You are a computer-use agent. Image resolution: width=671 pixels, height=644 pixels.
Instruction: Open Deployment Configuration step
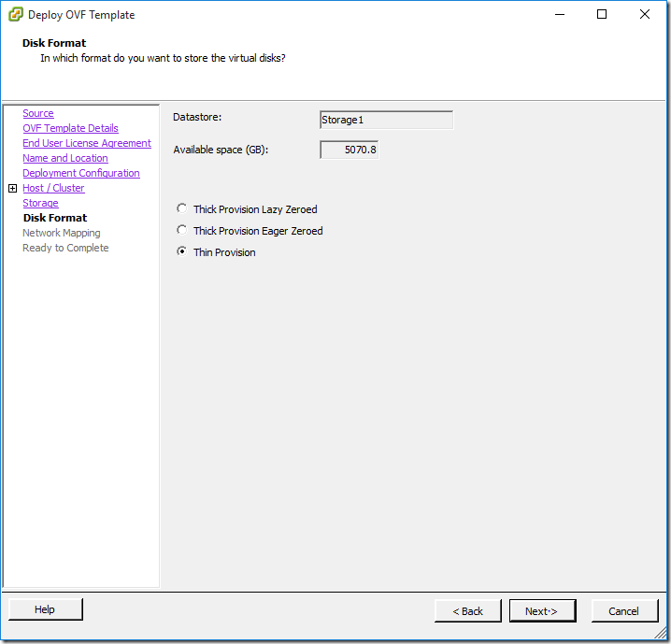click(x=81, y=173)
